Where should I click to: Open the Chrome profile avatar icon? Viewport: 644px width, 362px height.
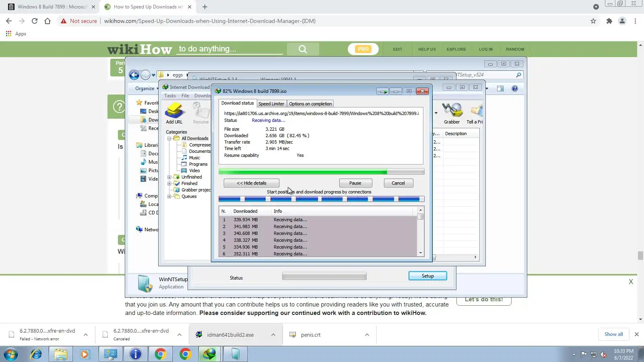click(x=622, y=21)
